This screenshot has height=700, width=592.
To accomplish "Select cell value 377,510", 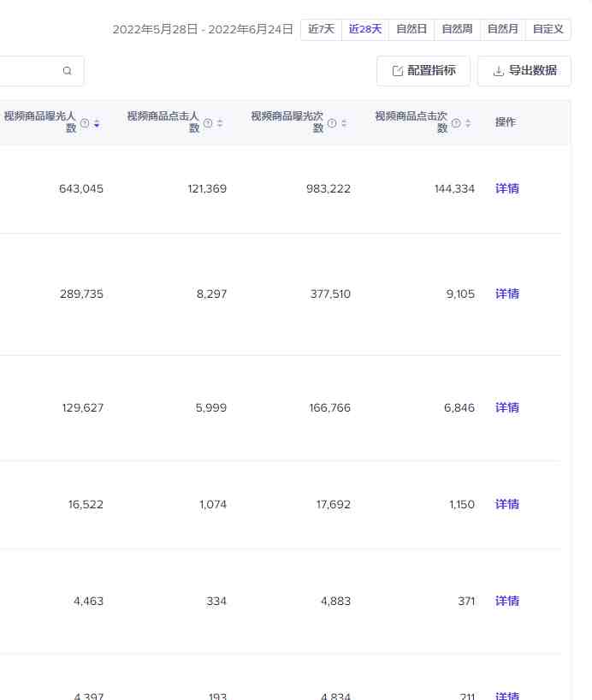I will click(x=330, y=294).
